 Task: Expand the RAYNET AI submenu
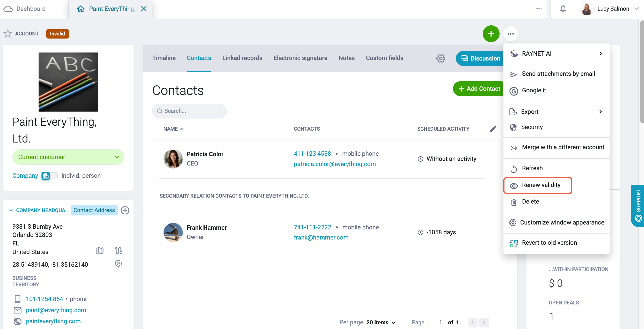(x=557, y=54)
